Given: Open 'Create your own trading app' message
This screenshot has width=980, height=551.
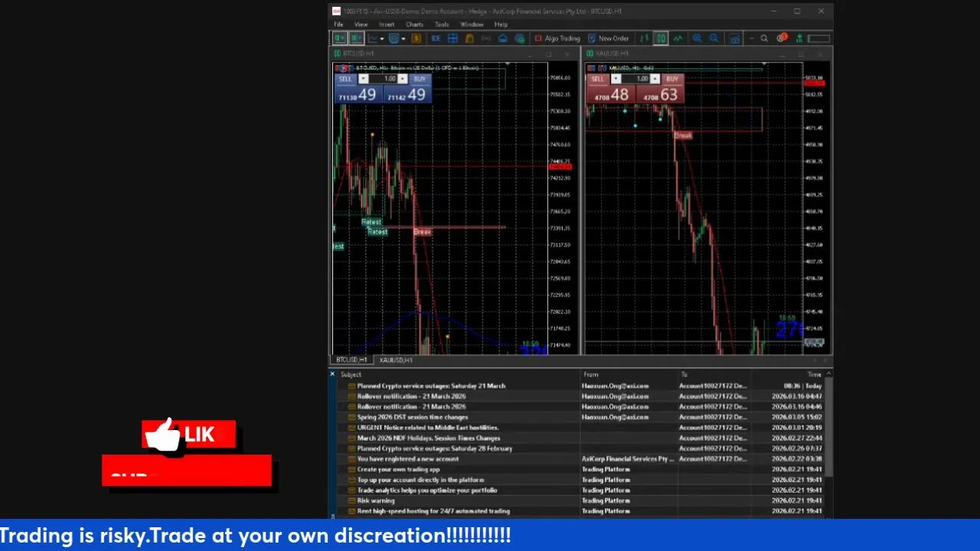Looking at the screenshot, I should click(580, 469).
